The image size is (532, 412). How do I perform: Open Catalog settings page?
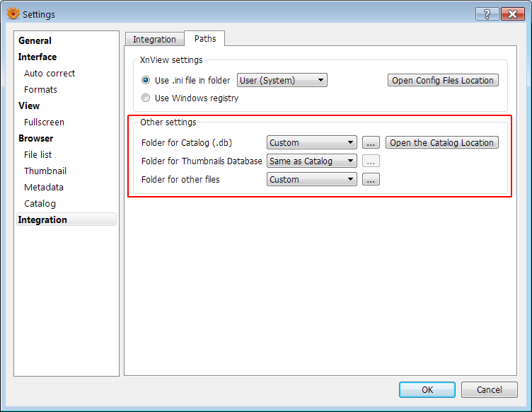[40, 204]
